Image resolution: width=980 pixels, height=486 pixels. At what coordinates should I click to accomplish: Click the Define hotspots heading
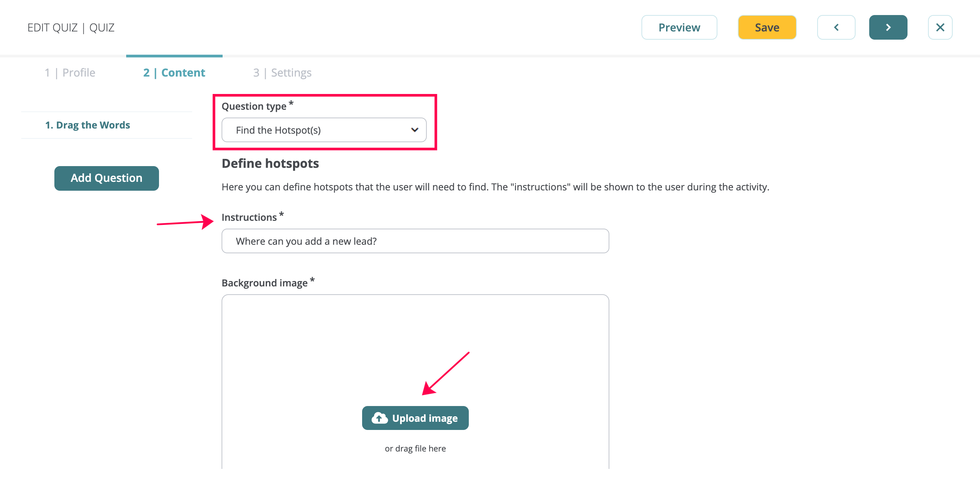point(270,163)
